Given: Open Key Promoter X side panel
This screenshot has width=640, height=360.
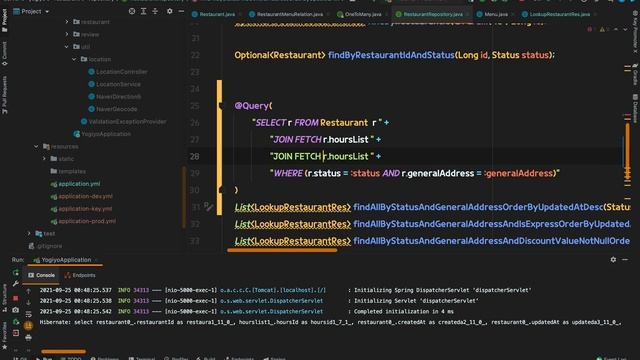Looking at the screenshot, I should pyautogui.click(x=635, y=32).
